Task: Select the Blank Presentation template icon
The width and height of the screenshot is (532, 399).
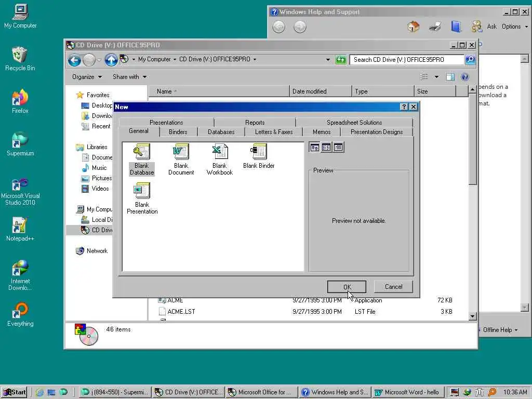Action: [x=142, y=198]
